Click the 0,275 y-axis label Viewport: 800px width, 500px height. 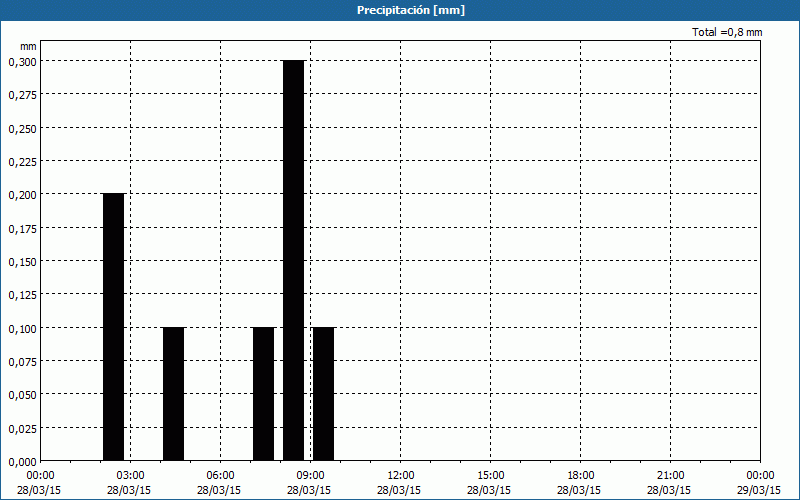22,94
